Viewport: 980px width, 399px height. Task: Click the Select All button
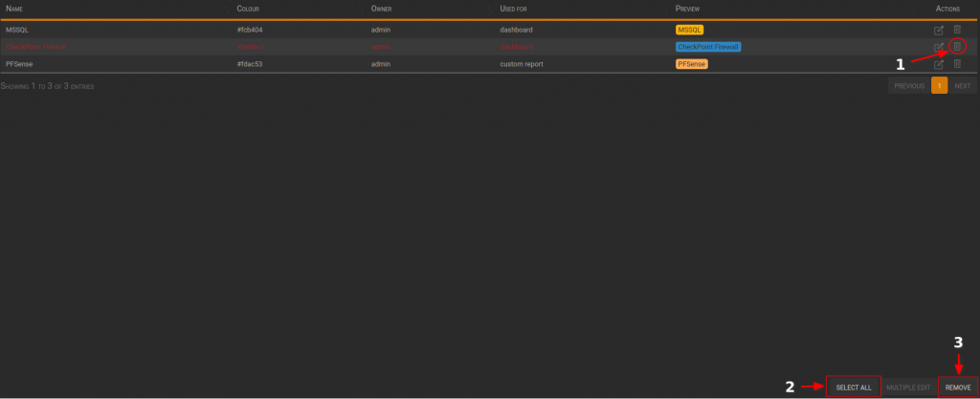853,388
